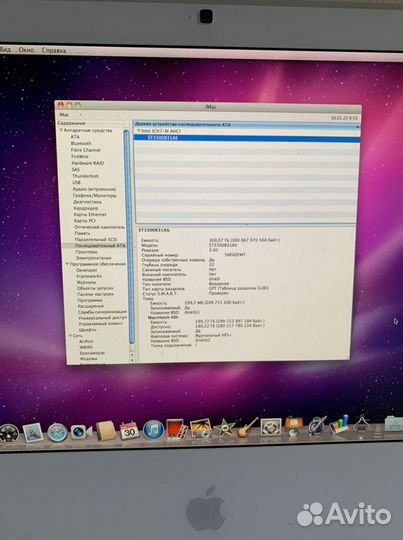This screenshot has width=403, height=540.
Task: Select Кардридер in sidebar
Action: pyautogui.click(x=86, y=208)
